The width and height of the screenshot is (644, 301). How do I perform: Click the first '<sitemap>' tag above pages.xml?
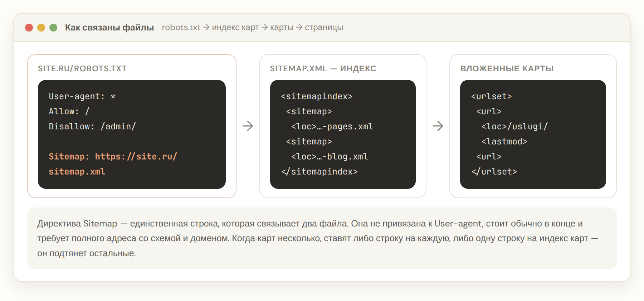click(309, 111)
